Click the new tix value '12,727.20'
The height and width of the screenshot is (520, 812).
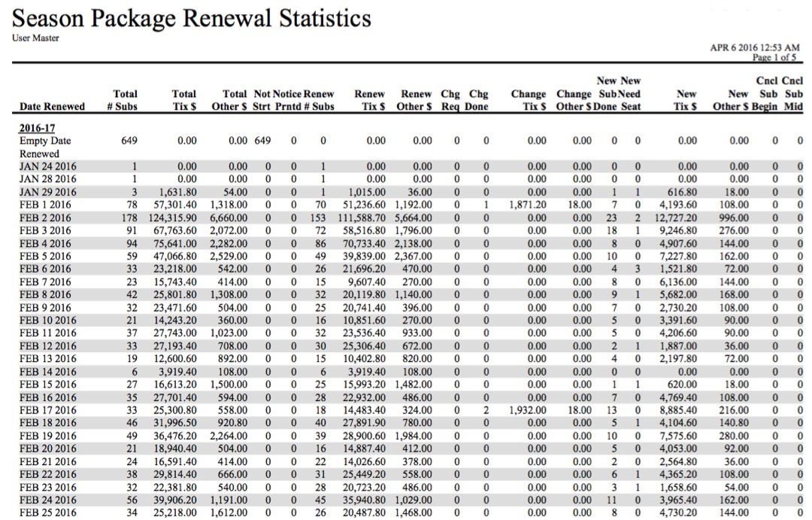676,217
